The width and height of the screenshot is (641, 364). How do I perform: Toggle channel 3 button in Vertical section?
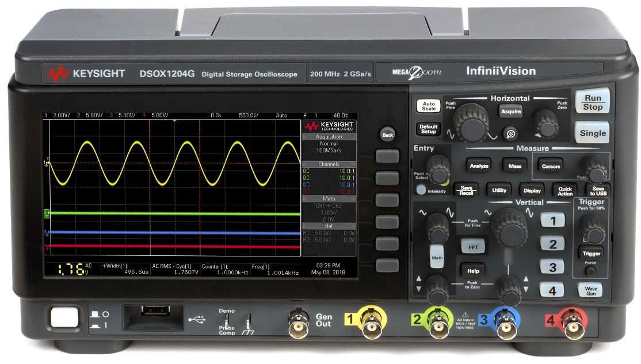click(552, 267)
